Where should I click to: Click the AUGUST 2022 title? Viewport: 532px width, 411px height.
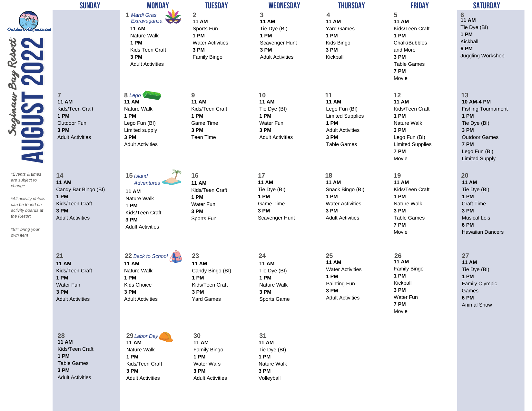[x=32, y=100]
